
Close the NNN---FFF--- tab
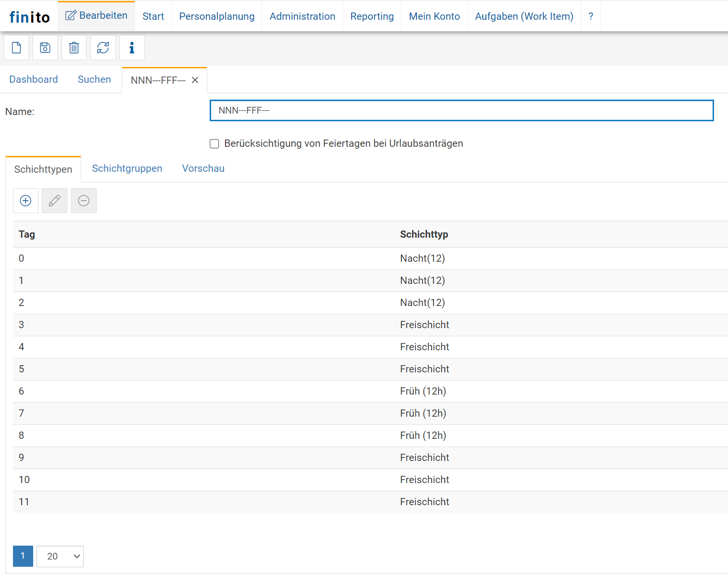(x=195, y=80)
